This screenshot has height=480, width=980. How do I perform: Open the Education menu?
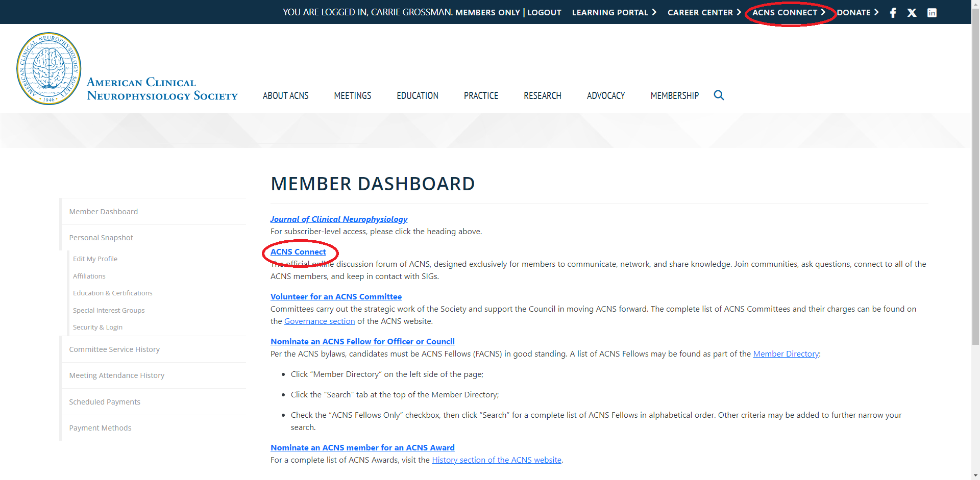[417, 95]
